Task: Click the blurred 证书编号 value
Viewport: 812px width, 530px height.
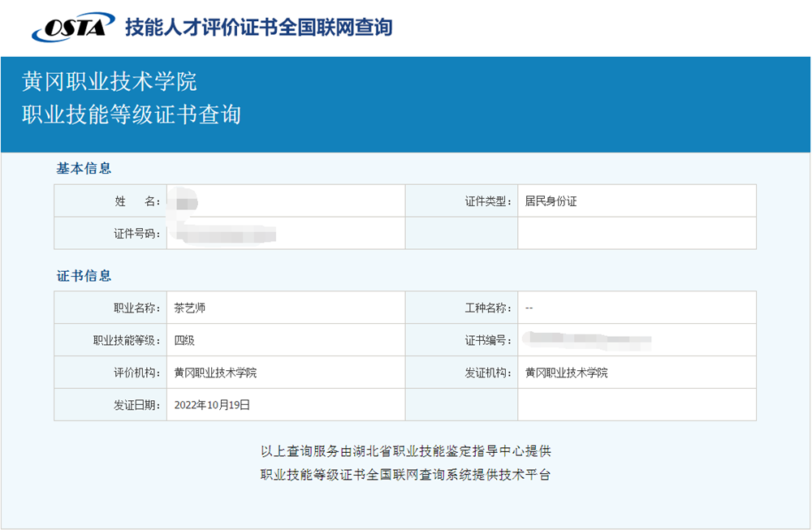Action: (587, 340)
